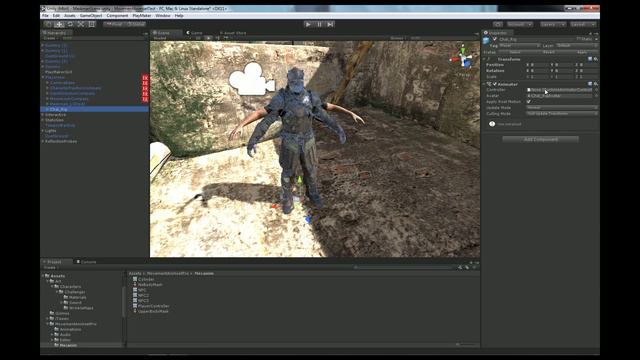Toggle 2D mode in the Scene view
Screen dimensions: 640x360
198,38
